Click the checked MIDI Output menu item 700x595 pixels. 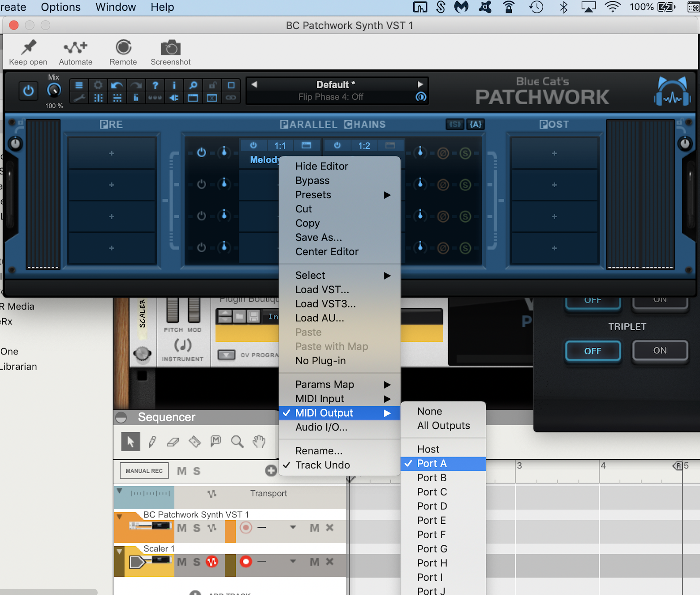click(339, 413)
